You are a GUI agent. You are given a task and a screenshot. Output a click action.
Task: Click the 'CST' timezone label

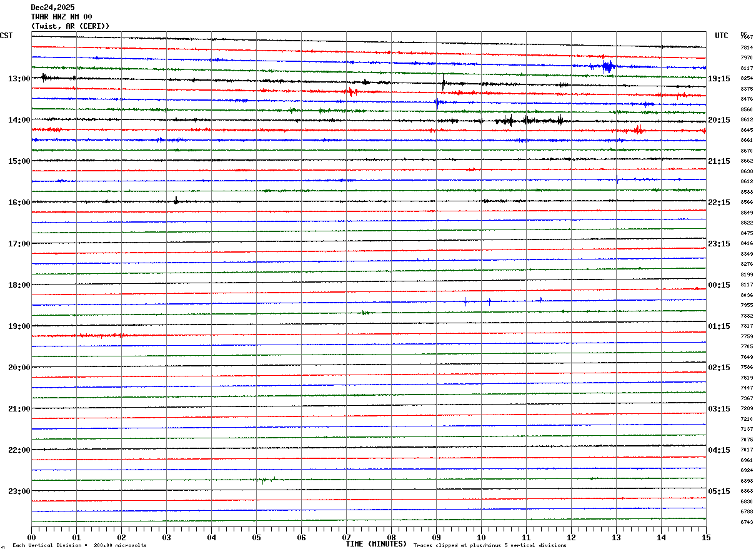[x=6, y=36]
